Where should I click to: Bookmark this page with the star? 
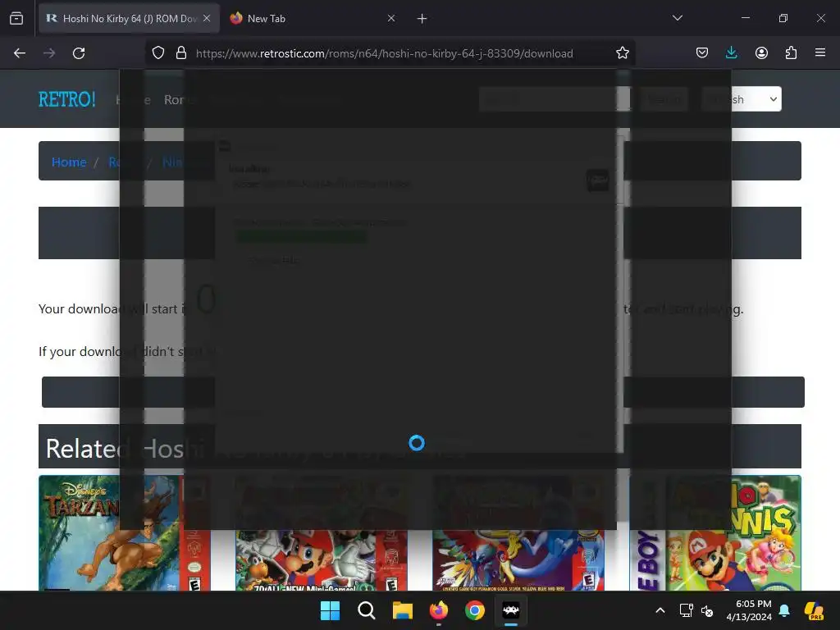[x=622, y=53]
